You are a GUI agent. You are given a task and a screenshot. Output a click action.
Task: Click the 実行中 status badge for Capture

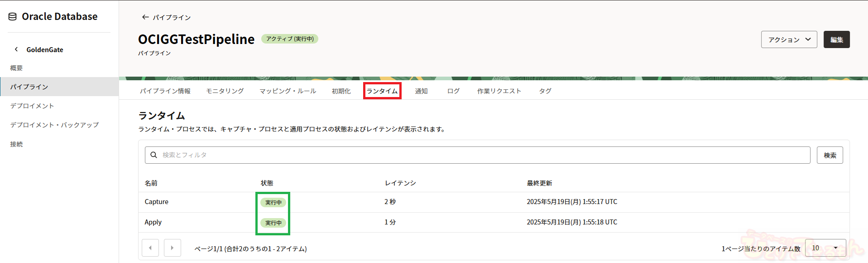273,202
